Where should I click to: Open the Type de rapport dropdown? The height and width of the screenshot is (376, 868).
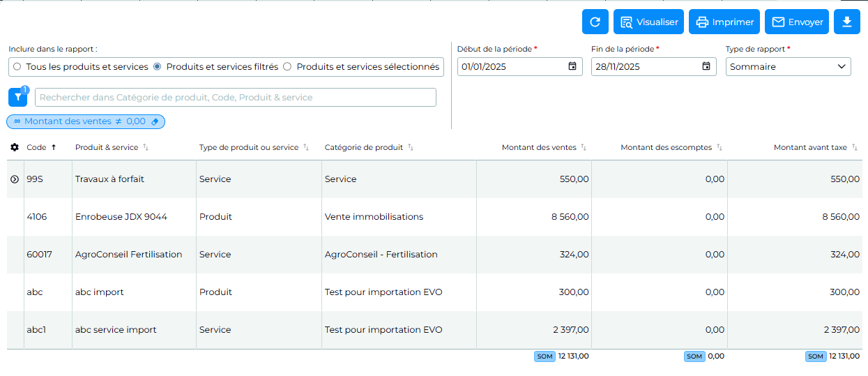[789, 66]
